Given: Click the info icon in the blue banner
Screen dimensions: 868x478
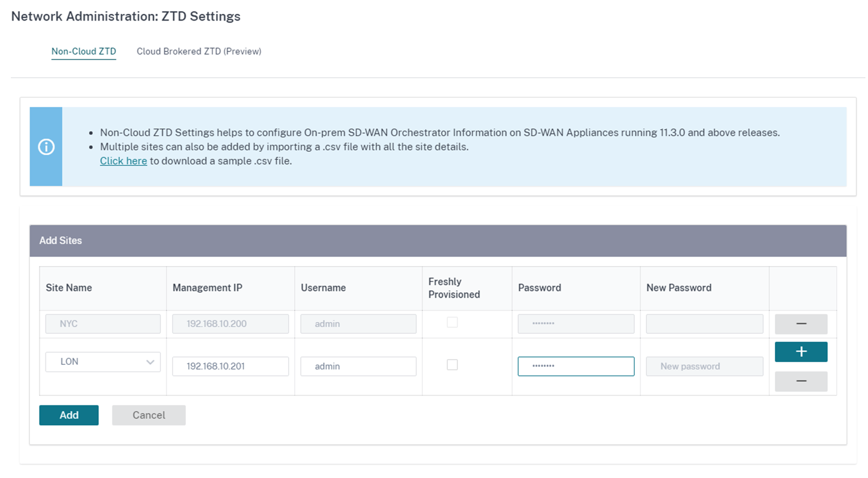Looking at the screenshot, I should coord(46,147).
